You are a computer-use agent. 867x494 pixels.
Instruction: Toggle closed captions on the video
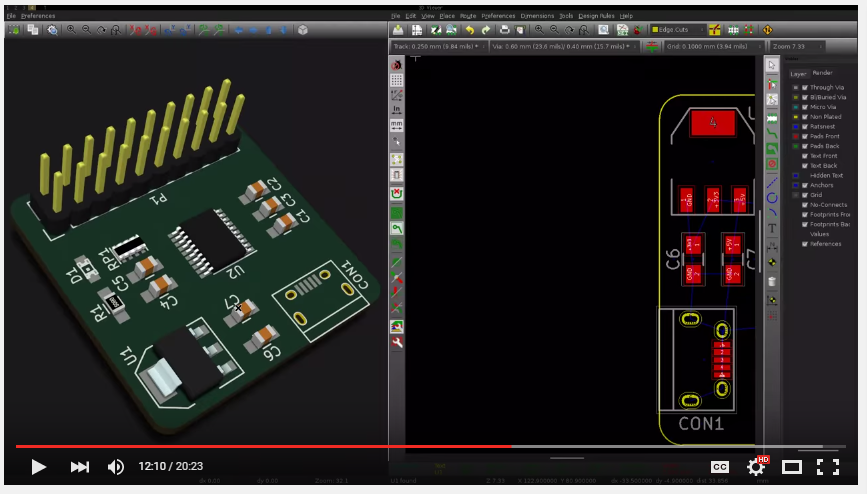pyautogui.click(x=719, y=467)
